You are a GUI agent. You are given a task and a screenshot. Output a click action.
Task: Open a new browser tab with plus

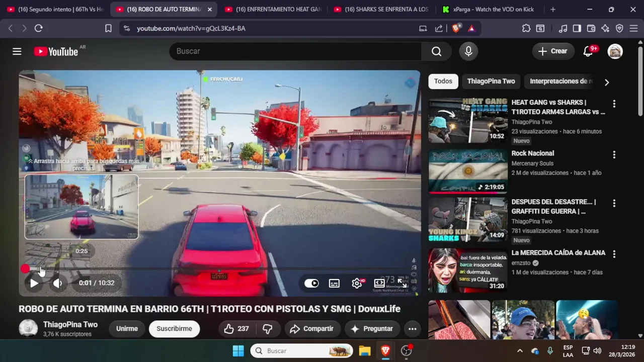553,10
